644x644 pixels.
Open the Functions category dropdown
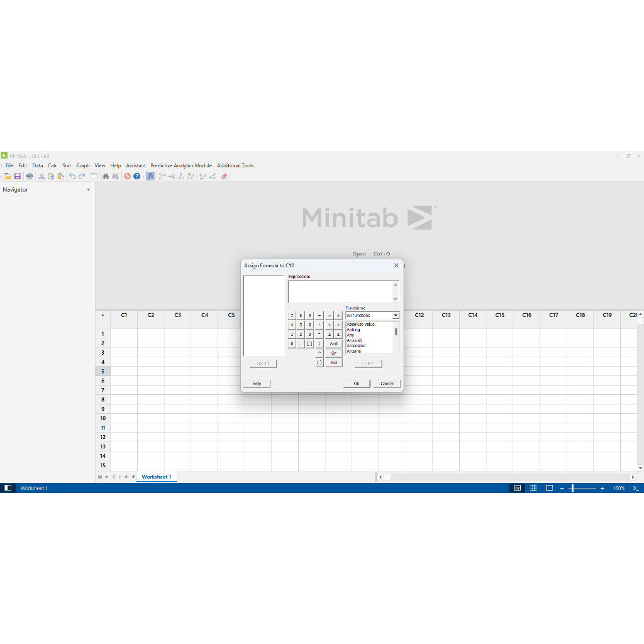(396, 316)
